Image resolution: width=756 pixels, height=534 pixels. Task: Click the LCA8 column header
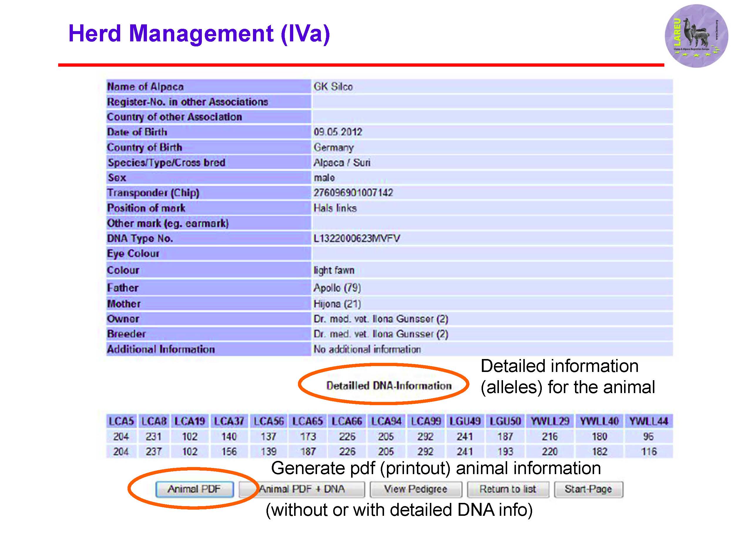coord(154,421)
